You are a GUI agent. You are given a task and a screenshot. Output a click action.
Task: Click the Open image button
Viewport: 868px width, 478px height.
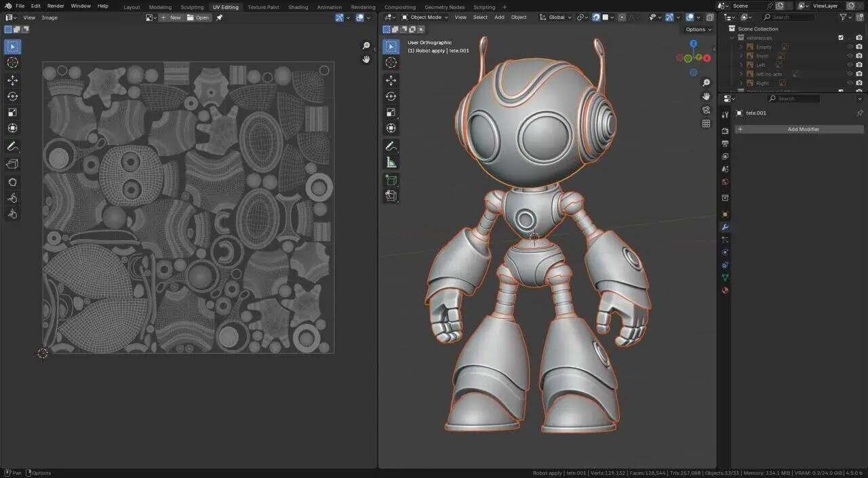[198, 18]
